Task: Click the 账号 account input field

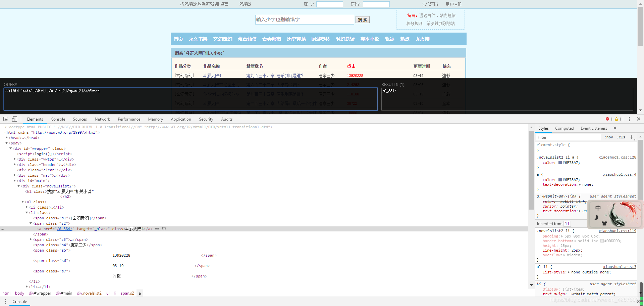Action: click(330, 4)
